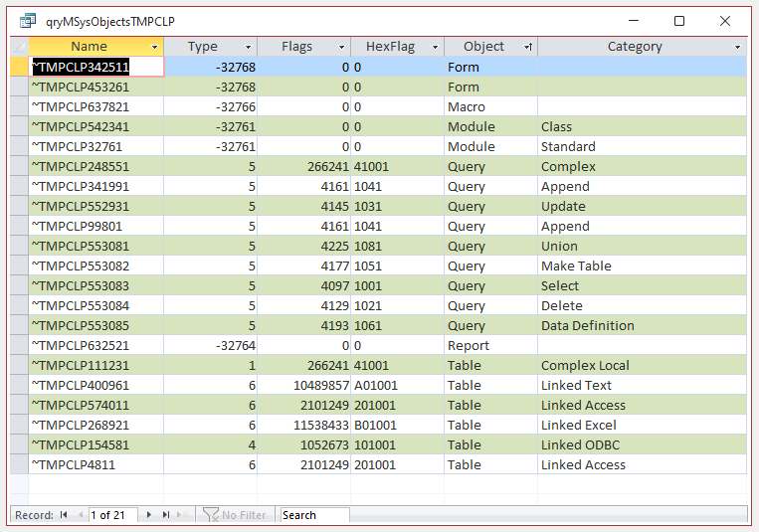Click the HexFlag cell 'A01001'

[x=398, y=385]
